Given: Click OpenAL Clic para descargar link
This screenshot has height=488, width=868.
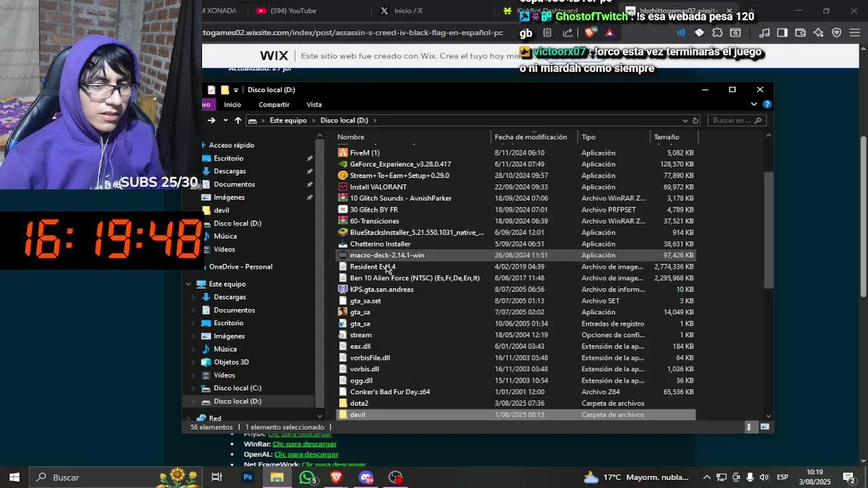Looking at the screenshot, I should (306, 454).
